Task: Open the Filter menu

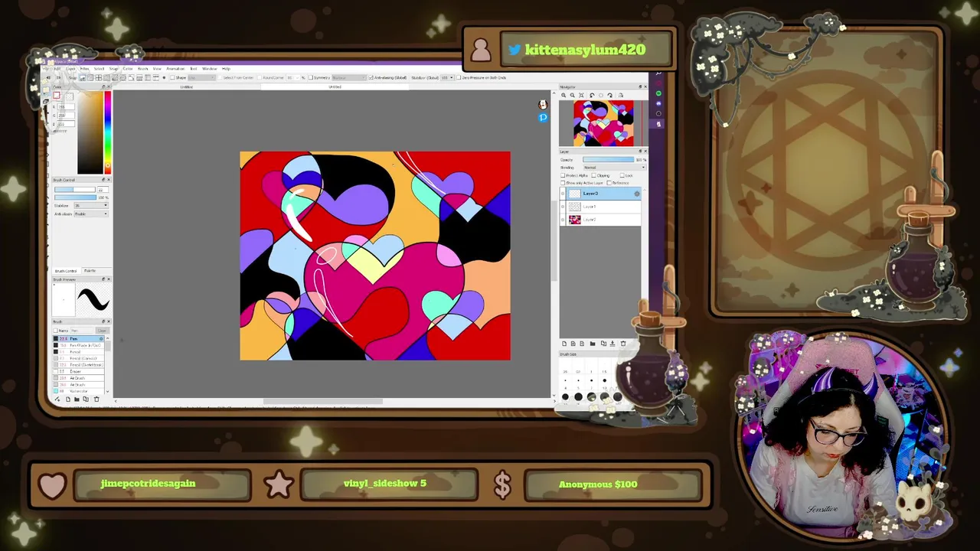Action: 84,69
